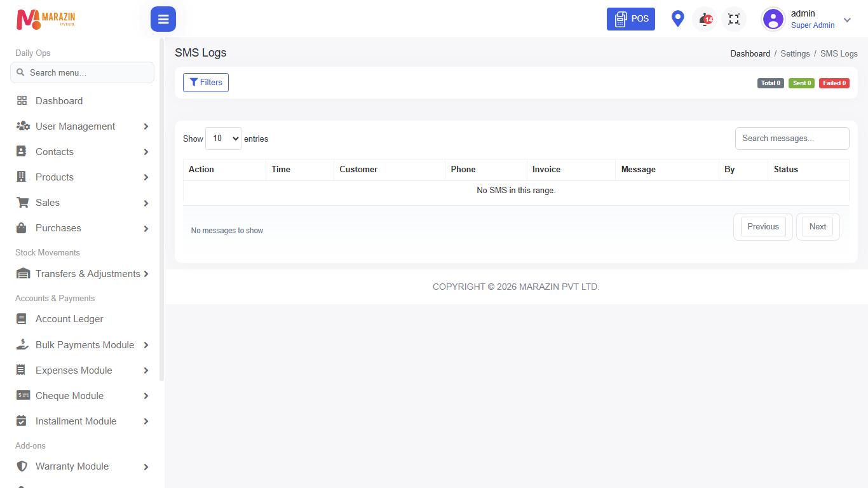Expand the Purchases submenu chevron

click(x=146, y=228)
